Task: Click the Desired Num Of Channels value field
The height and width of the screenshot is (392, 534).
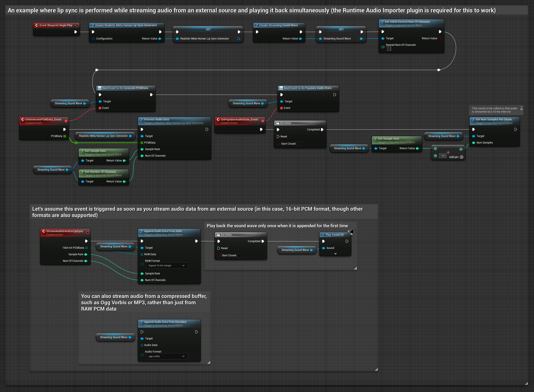Action: [x=389, y=49]
